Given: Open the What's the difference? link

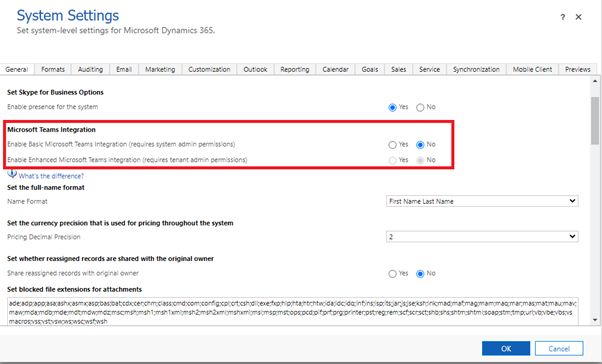Looking at the screenshot, I should [x=51, y=176].
